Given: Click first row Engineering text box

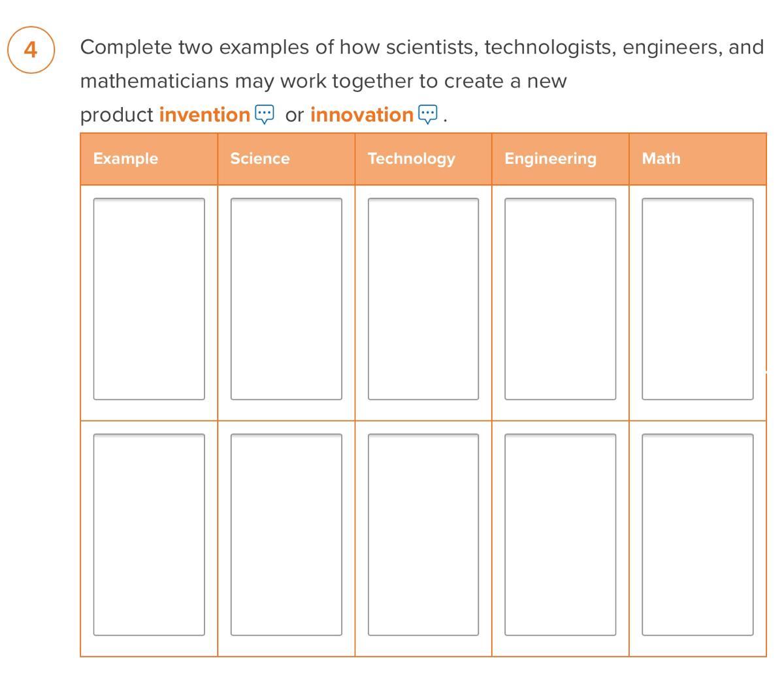Looking at the screenshot, I should coord(560,299).
